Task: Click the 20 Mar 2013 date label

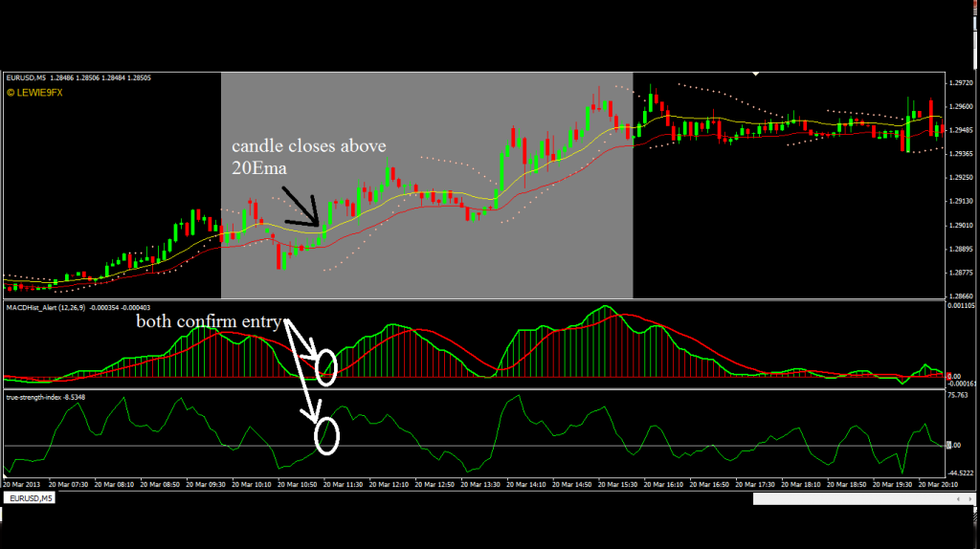Action: click(x=21, y=484)
